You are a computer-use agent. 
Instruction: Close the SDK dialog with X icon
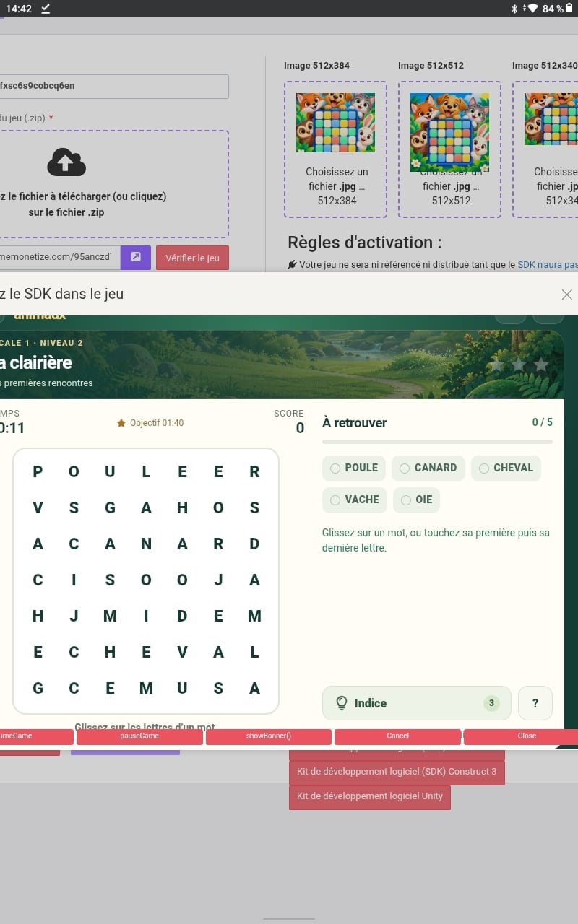pos(567,294)
